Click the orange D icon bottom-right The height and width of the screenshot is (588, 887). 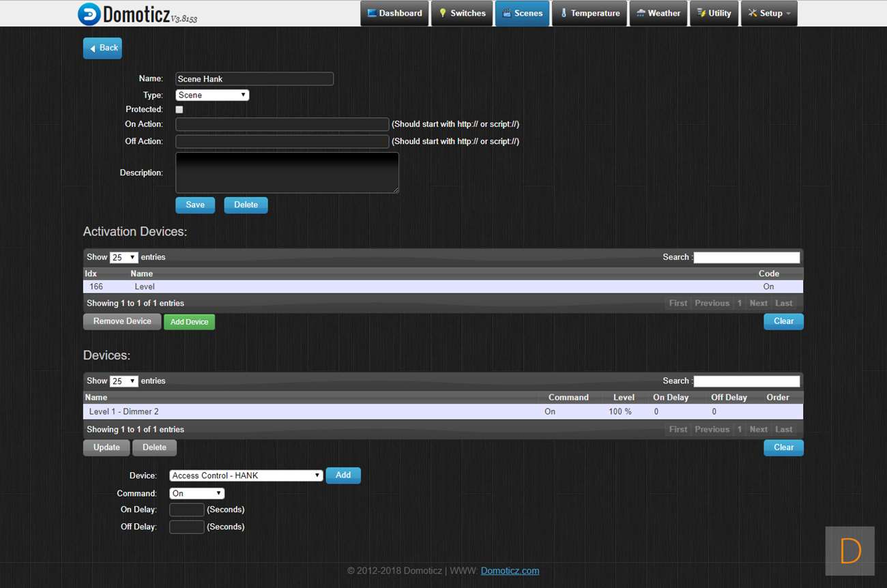tap(849, 550)
